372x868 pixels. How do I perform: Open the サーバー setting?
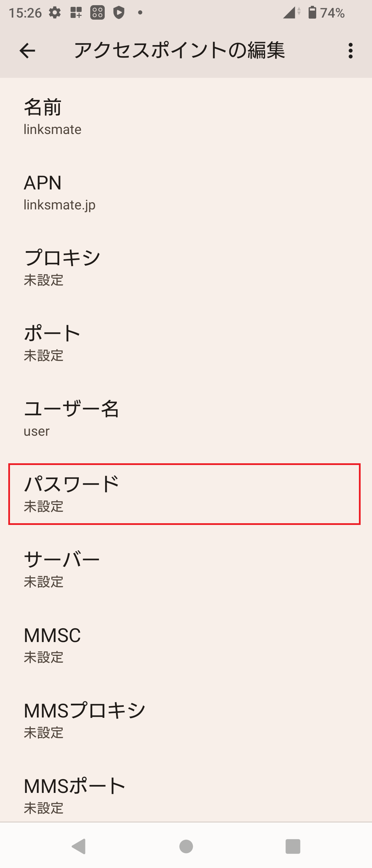tap(186, 569)
